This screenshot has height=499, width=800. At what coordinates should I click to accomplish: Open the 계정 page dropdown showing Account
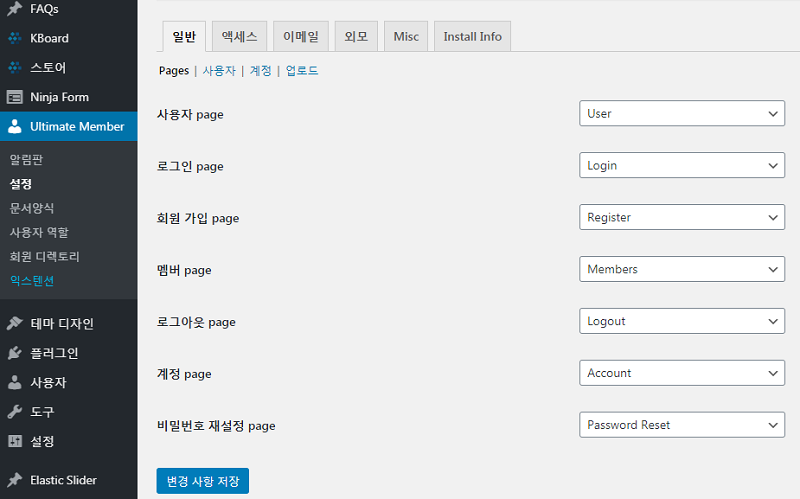[x=682, y=373]
